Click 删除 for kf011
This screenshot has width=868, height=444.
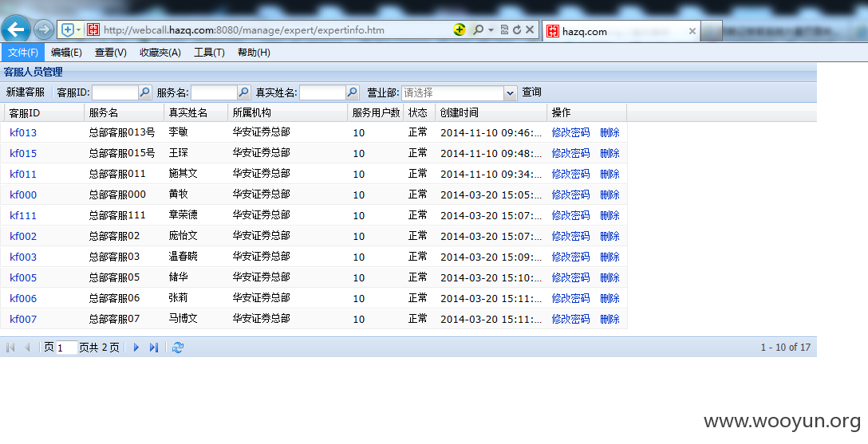[610, 174]
